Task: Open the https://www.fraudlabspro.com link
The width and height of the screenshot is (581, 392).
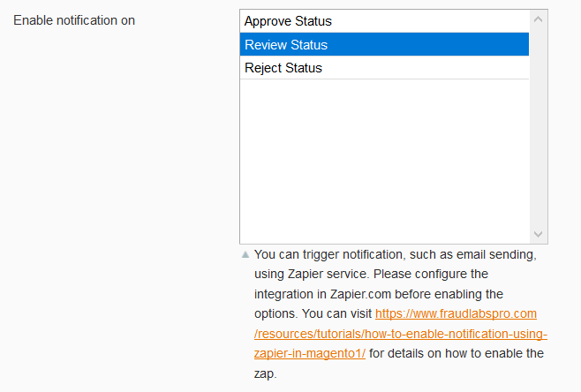Action: [x=456, y=313]
